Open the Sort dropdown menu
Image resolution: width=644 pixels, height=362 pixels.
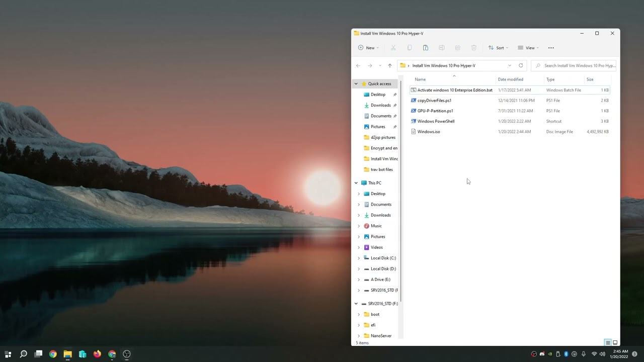click(498, 48)
